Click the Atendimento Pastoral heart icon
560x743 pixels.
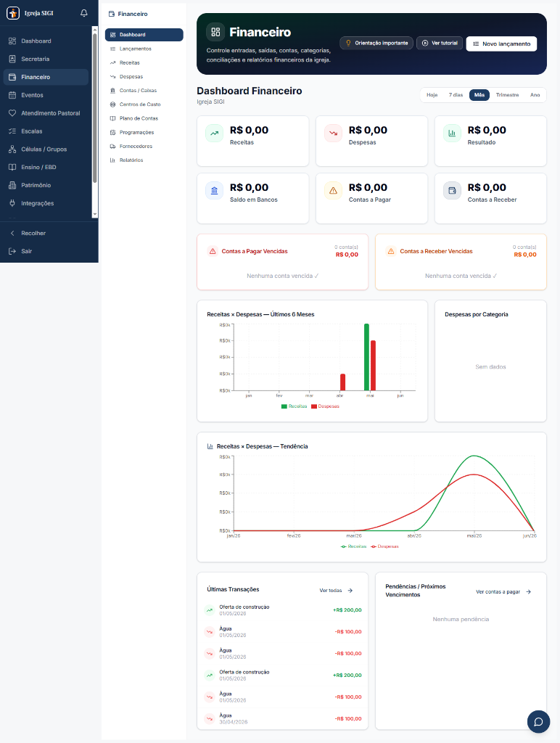pyautogui.click(x=12, y=113)
